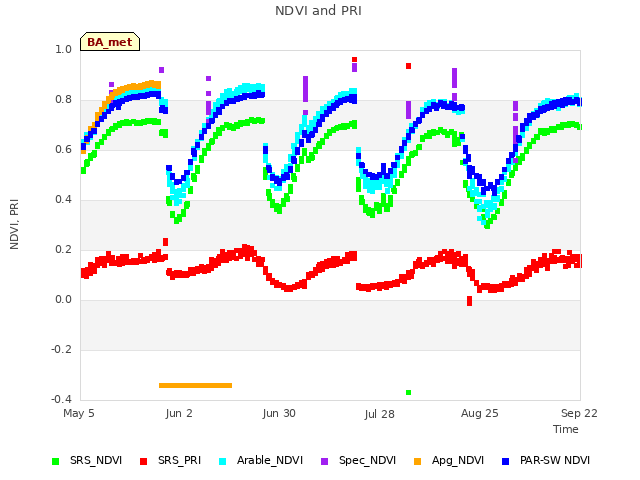Click the BA_met annotation box
Image resolution: width=640 pixels, height=480 pixels.
(x=110, y=42)
